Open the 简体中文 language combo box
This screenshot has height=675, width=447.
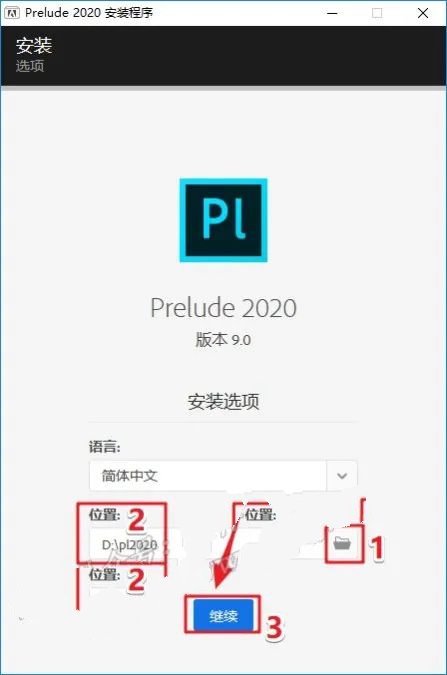223,476
